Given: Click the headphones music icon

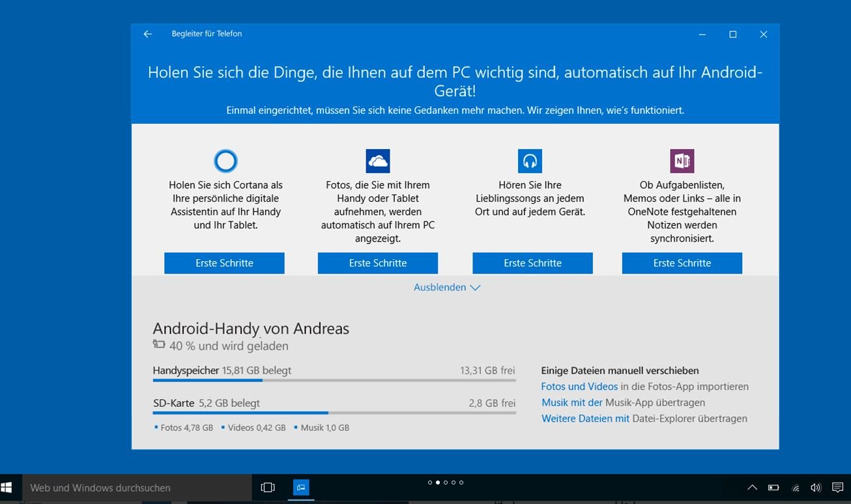Looking at the screenshot, I should pyautogui.click(x=530, y=161).
